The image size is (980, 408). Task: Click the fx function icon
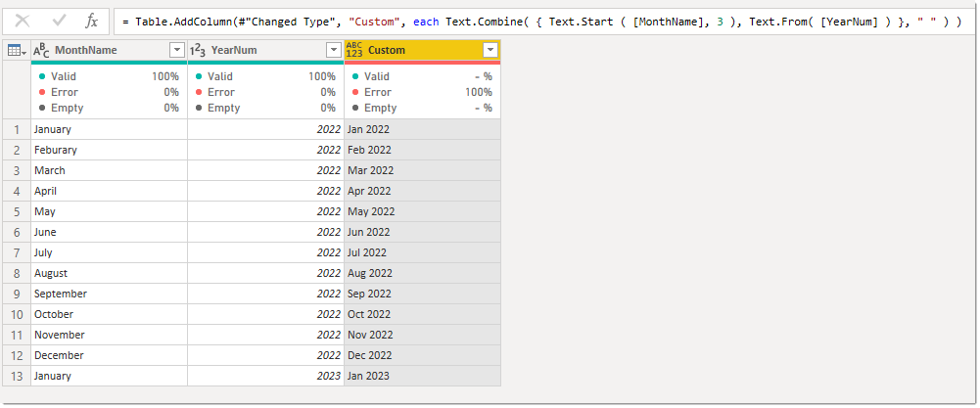pyautogui.click(x=91, y=22)
